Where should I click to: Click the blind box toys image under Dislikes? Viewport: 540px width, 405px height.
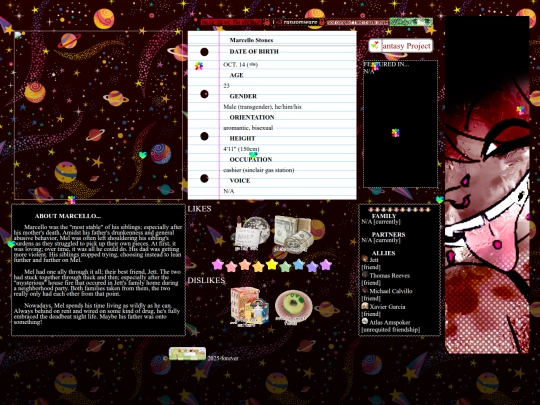click(x=249, y=306)
